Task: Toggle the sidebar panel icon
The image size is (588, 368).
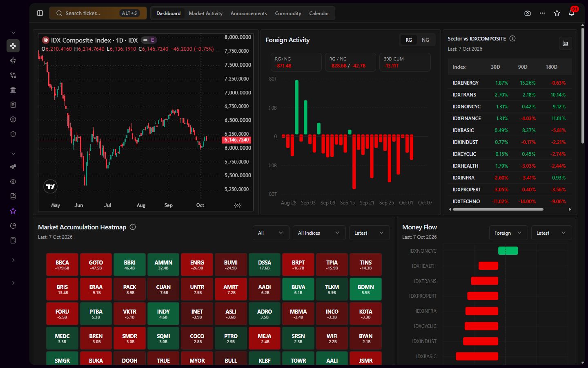Action: (x=40, y=13)
